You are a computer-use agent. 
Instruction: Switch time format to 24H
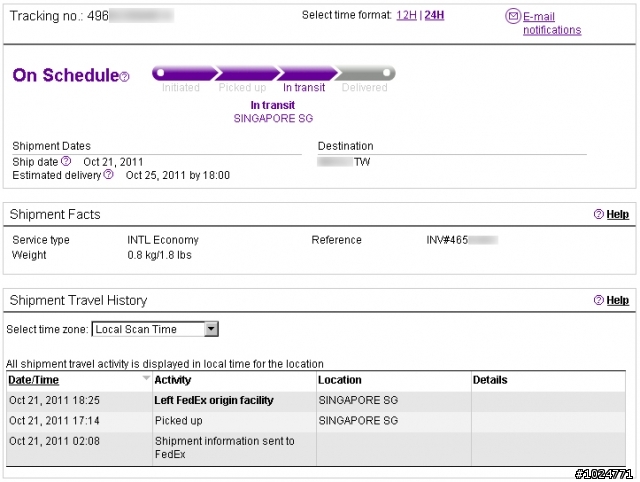click(434, 15)
